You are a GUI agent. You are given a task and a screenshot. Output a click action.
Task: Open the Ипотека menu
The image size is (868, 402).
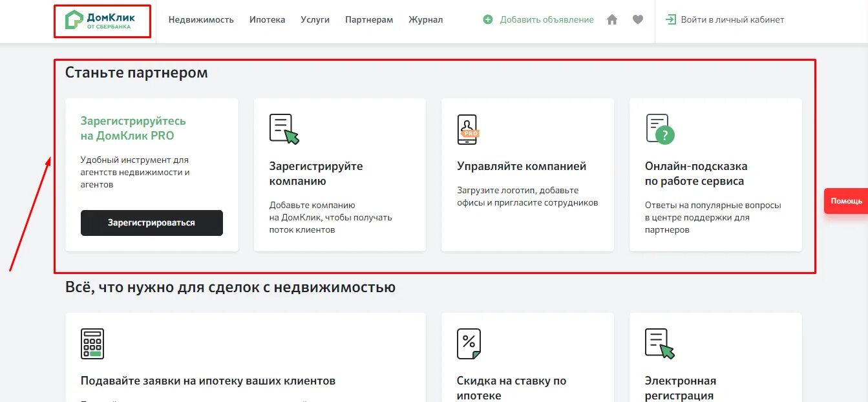coord(267,20)
